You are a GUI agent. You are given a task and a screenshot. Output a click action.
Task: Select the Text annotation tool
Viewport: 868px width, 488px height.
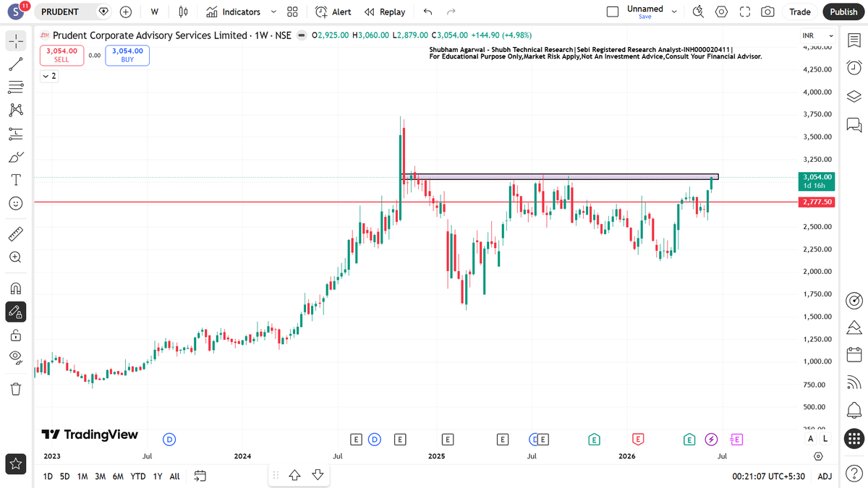click(x=16, y=180)
